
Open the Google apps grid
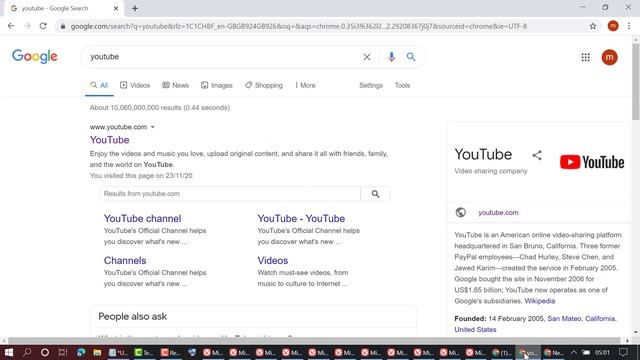pyautogui.click(x=585, y=57)
